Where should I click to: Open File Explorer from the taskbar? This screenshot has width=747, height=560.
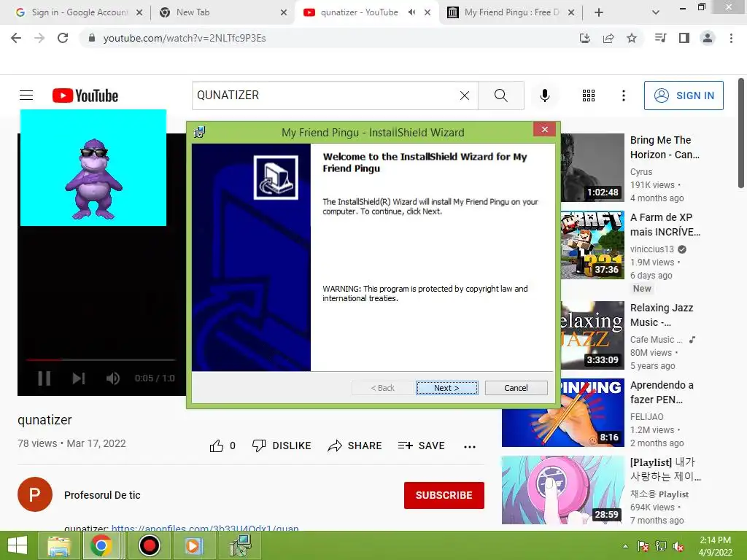coord(58,545)
